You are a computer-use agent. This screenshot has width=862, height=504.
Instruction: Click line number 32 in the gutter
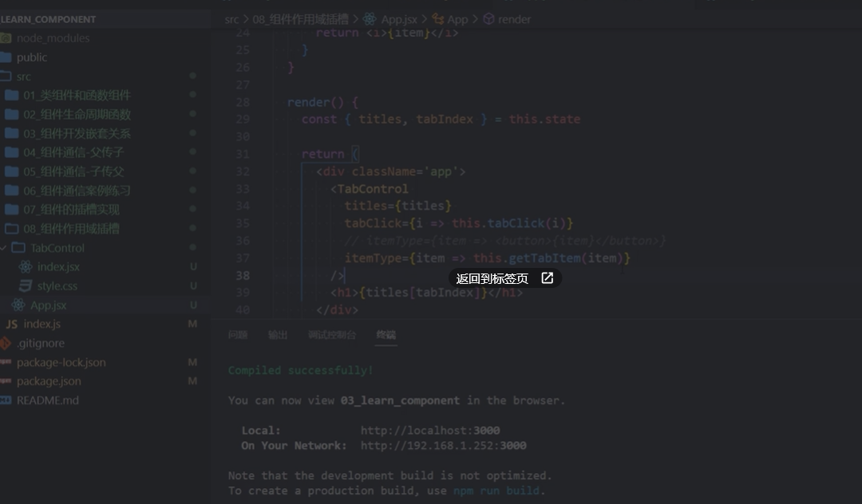243,171
